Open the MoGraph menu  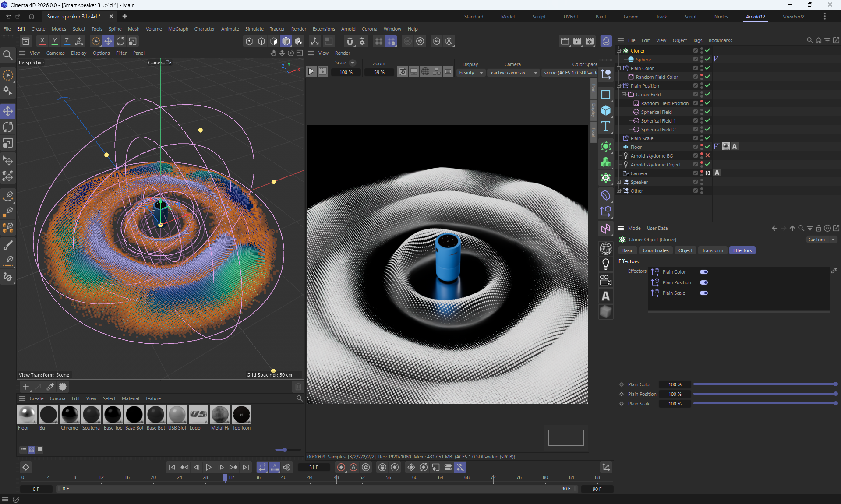coord(178,29)
